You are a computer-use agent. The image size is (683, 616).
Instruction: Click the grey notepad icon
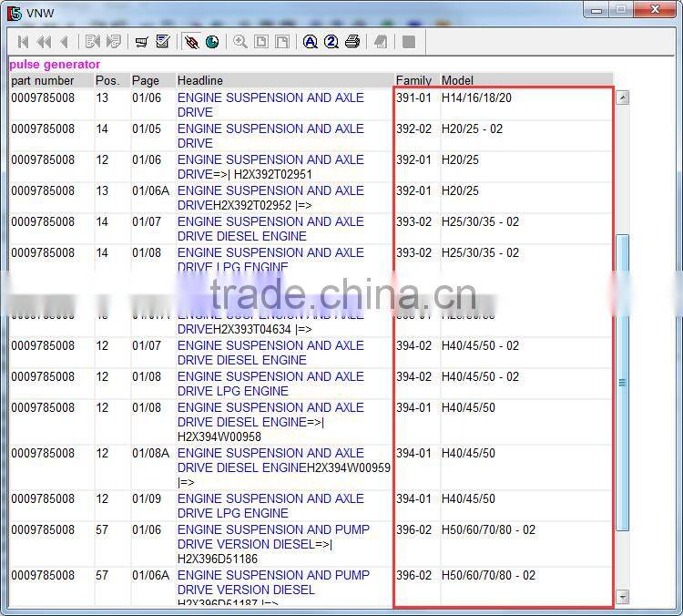click(x=381, y=42)
